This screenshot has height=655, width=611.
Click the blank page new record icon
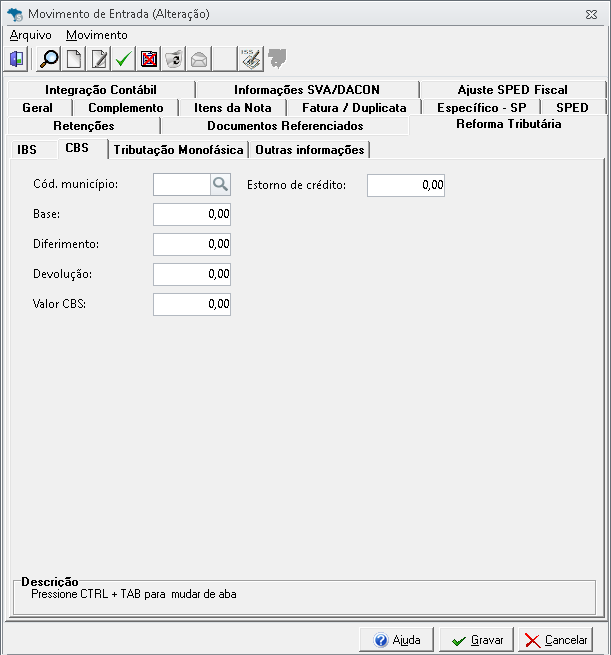click(x=74, y=59)
